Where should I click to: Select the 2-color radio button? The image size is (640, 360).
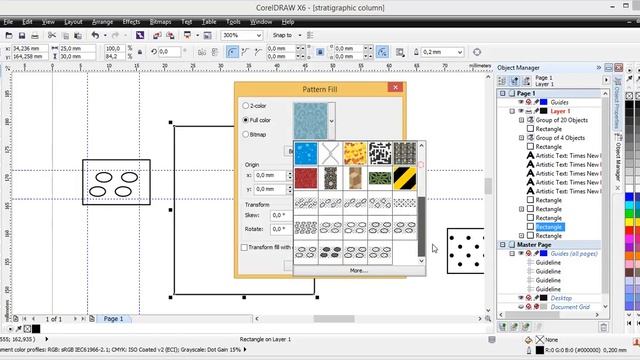246,106
